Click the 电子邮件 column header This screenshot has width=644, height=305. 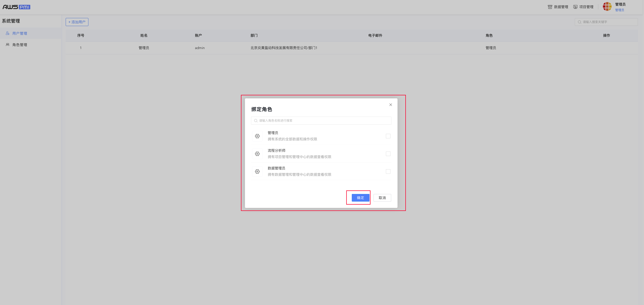(x=375, y=35)
